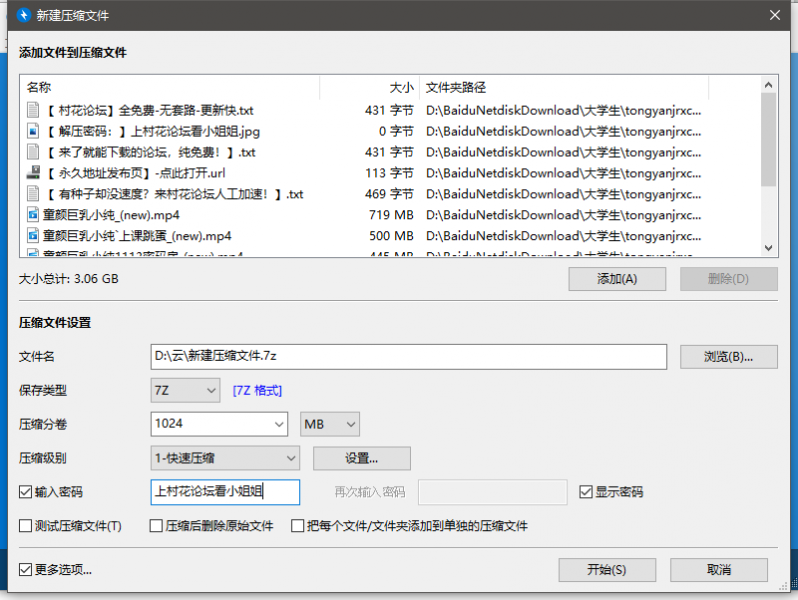This screenshot has height=600, width=798.
Task: Open the 保存类型 7Z dropdown
Action: click(x=185, y=390)
